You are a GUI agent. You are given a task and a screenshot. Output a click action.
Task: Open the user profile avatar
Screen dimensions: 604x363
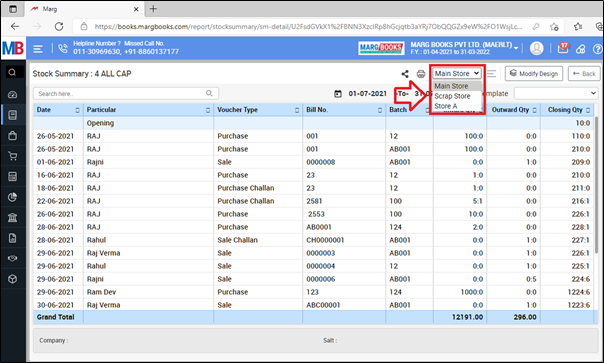pyautogui.click(x=537, y=49)
